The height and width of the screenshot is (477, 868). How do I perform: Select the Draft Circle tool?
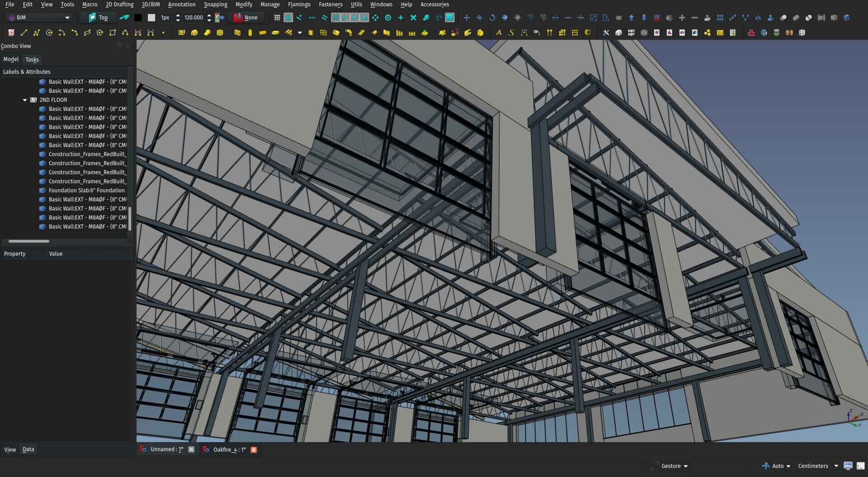[50, 33]
